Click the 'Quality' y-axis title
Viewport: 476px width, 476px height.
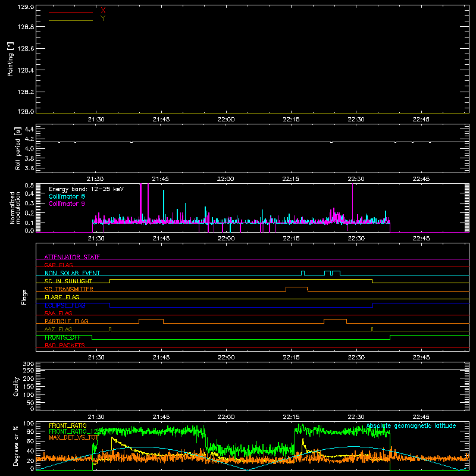click(16, 386)
